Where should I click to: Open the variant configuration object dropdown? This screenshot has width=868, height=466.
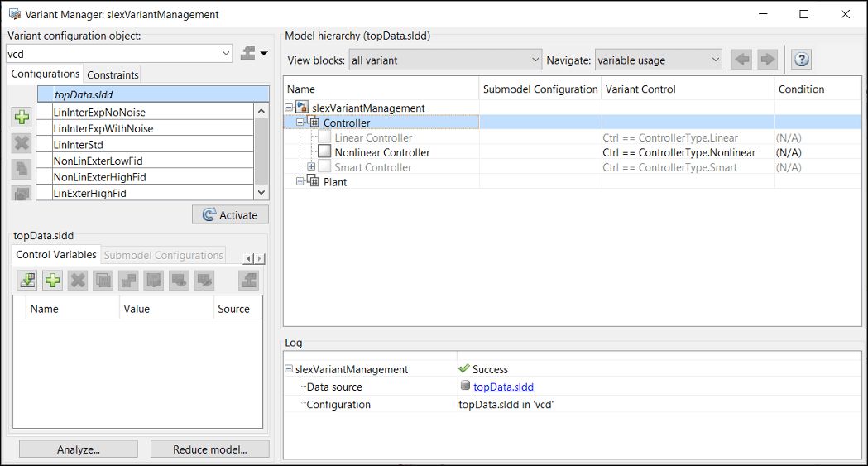(227, 54)
